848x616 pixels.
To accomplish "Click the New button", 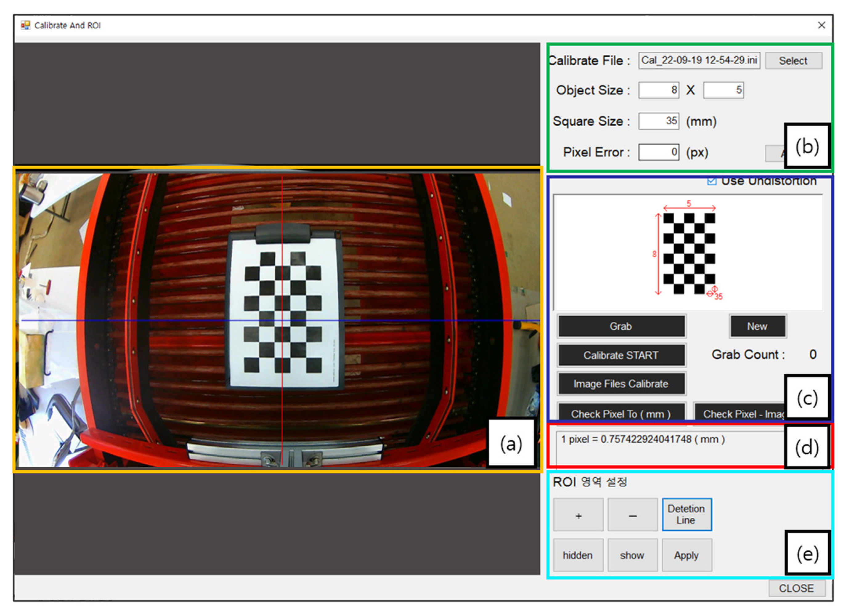I will 757,326.
